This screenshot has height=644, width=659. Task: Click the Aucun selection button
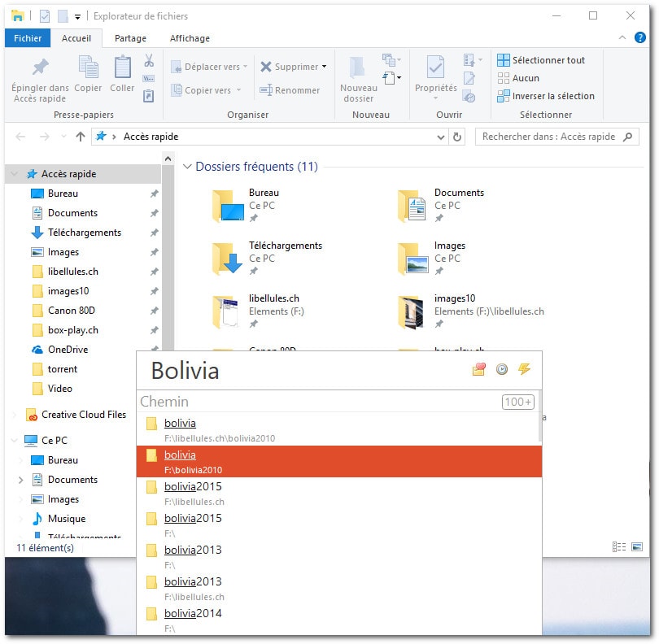518,78
